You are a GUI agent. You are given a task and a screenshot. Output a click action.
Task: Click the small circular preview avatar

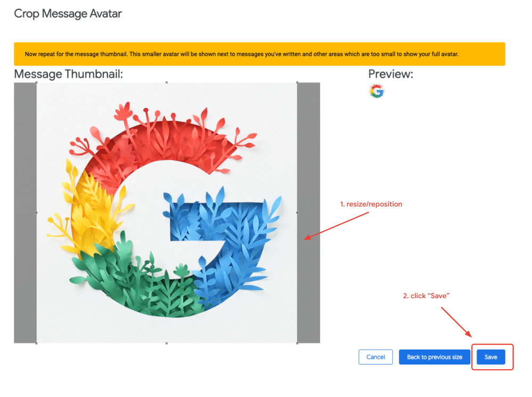click(377, 91)
